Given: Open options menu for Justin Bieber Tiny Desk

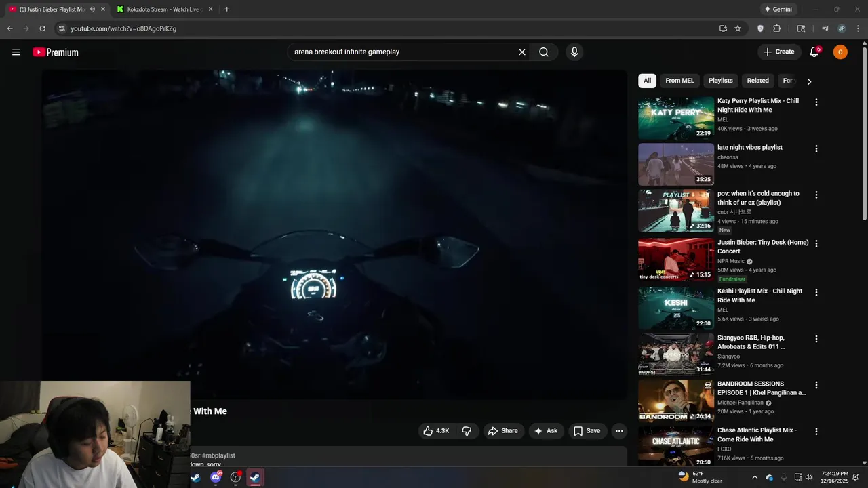Looking at the screenshot, I should pos(816,243).
